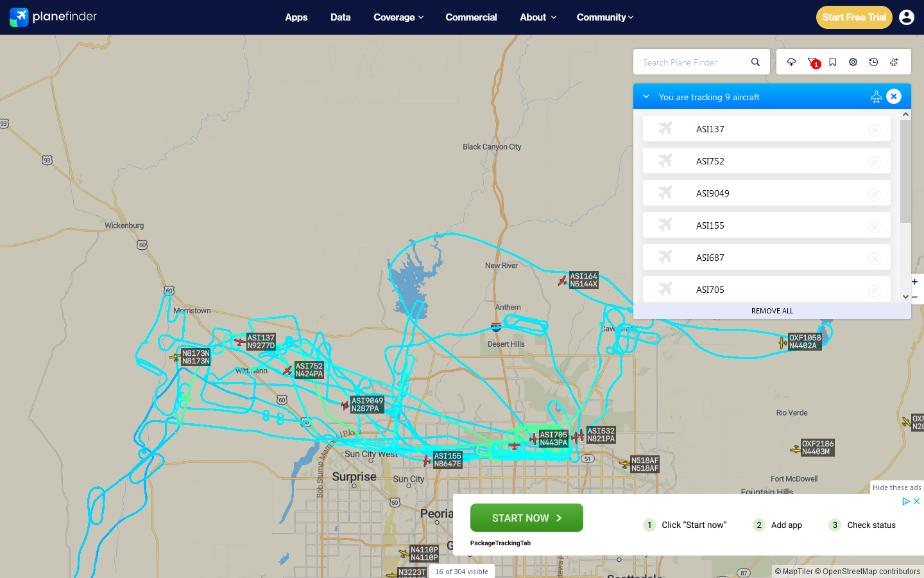The image size is (924, 578).
Task: Zoom in the map with plus button
Action: [914, 281]
